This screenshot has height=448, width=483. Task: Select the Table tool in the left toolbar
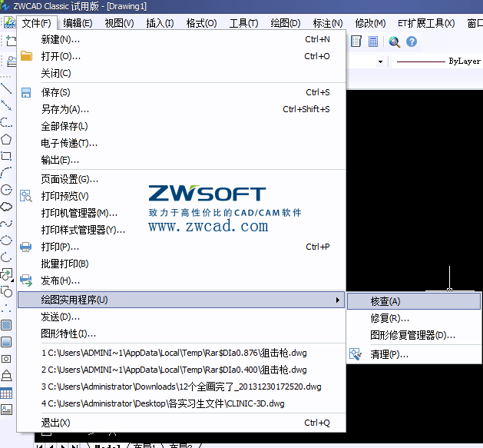(6, 393)
